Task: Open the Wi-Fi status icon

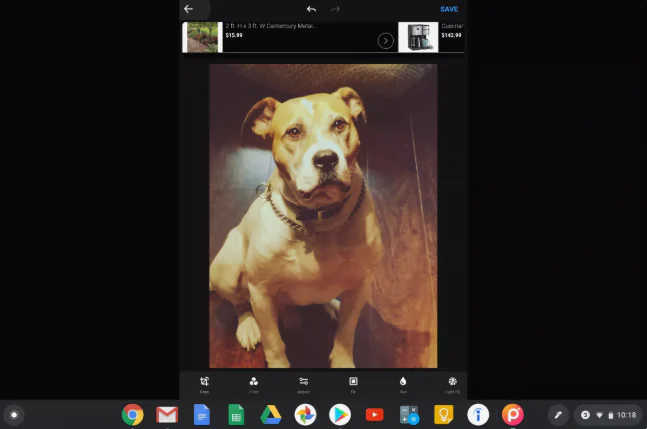Action: click(x=599, y=415)
